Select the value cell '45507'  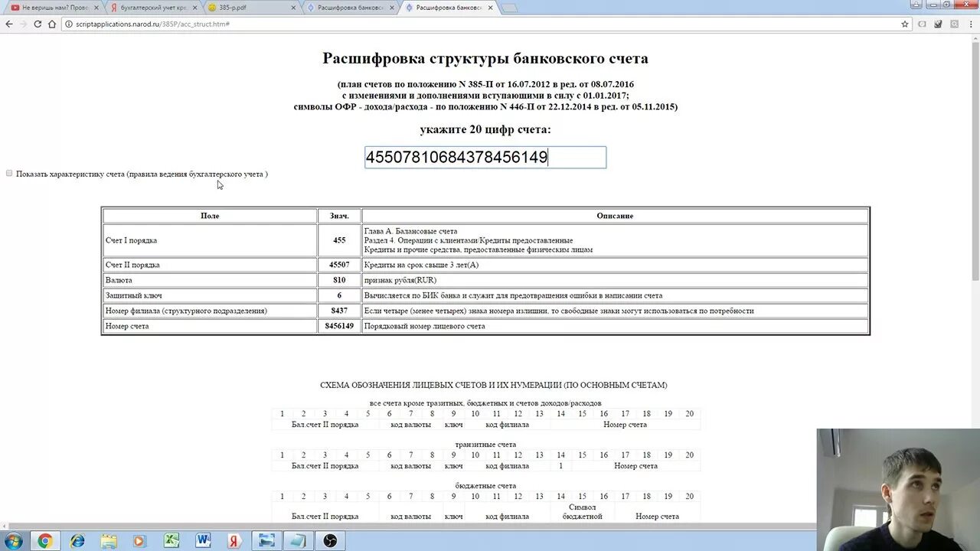339,265
